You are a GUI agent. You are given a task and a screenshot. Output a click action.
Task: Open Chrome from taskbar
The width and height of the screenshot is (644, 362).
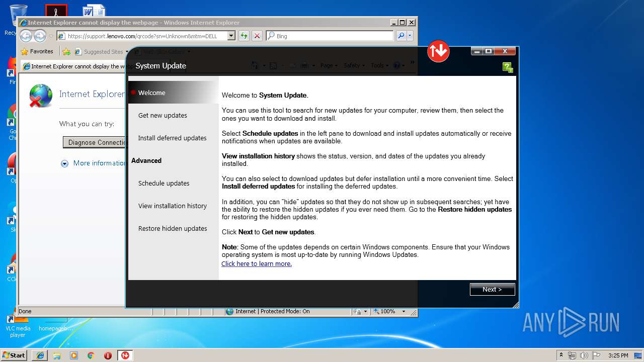[91, 355]
